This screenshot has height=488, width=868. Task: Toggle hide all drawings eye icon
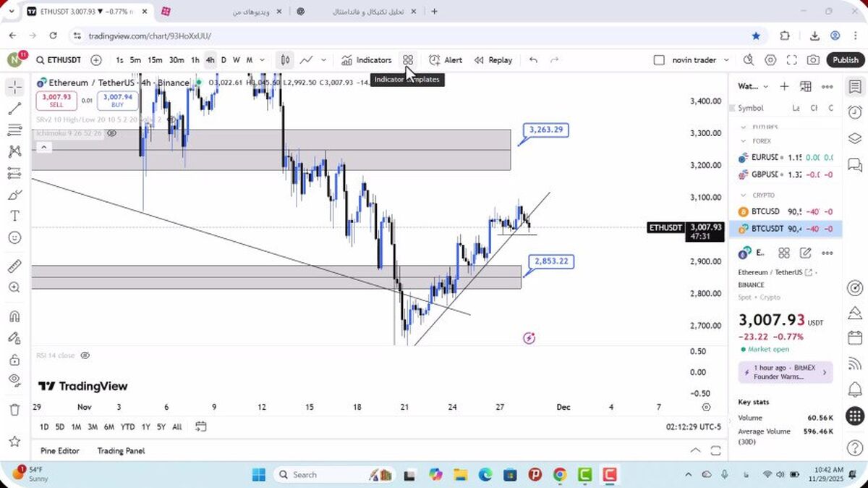(x=14, y=380)
